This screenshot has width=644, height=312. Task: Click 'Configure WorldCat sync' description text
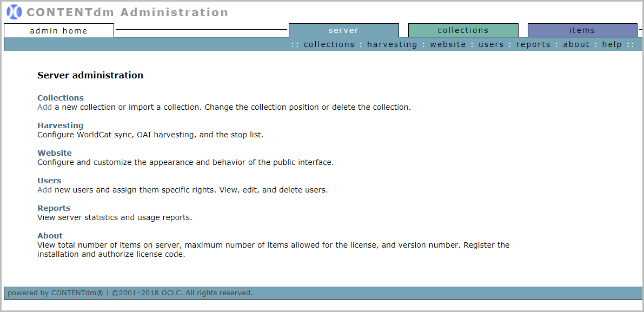pyautogui.click(x=150, y=135)
